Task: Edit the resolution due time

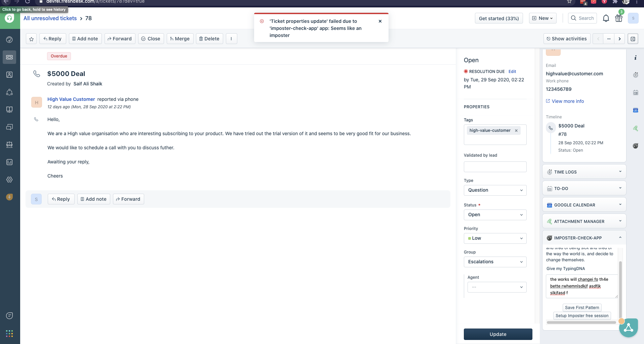Action: point(512,72)
